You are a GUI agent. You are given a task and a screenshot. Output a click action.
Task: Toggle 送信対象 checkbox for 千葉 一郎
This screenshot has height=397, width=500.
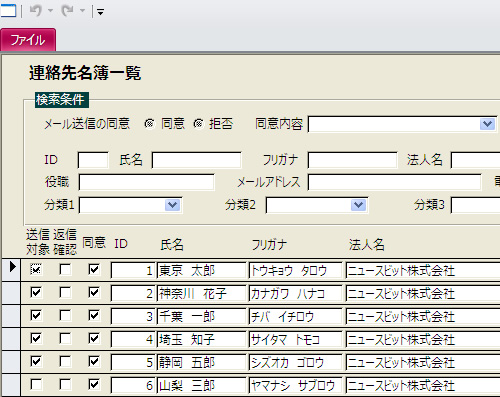(x=36, y=315)
